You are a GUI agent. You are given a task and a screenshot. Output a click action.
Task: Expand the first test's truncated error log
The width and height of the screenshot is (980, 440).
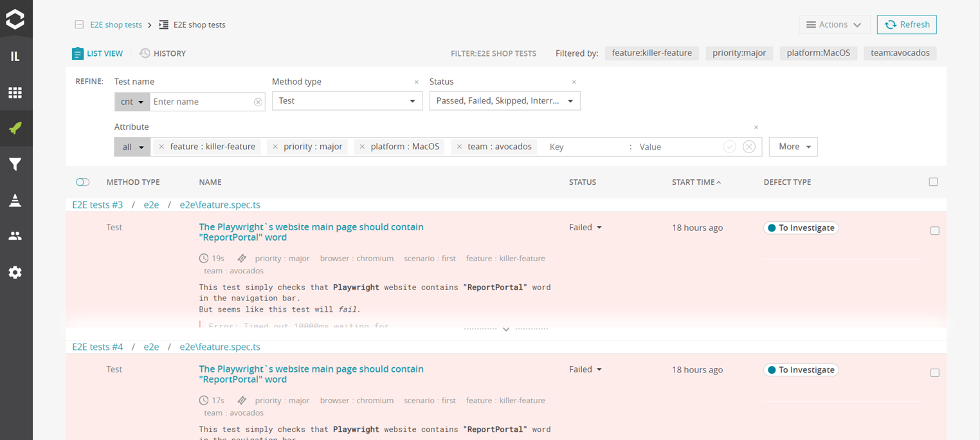click(506, 329)
